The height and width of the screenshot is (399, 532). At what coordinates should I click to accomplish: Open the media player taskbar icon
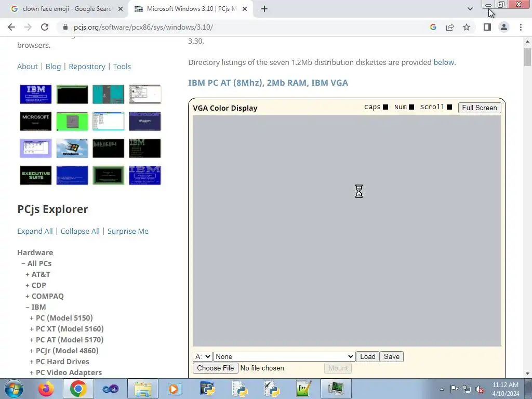pos(175,389)
